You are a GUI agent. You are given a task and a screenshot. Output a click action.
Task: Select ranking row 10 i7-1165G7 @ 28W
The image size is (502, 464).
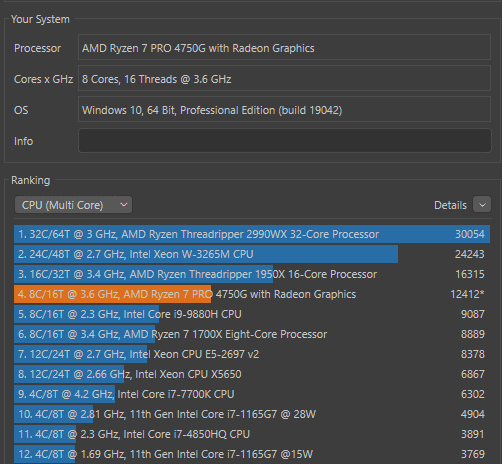tap(252, 414)
